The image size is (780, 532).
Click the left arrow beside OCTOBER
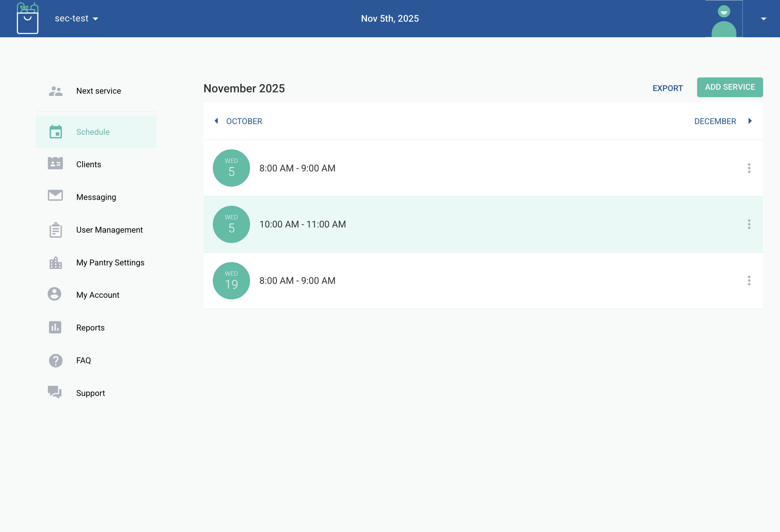(216, 121)
